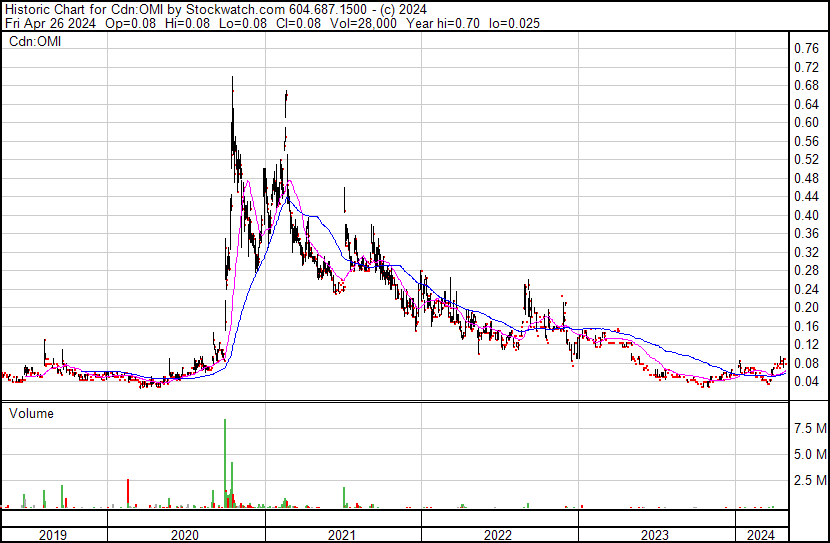Click the 'Volume' panel label

[31, 413]
